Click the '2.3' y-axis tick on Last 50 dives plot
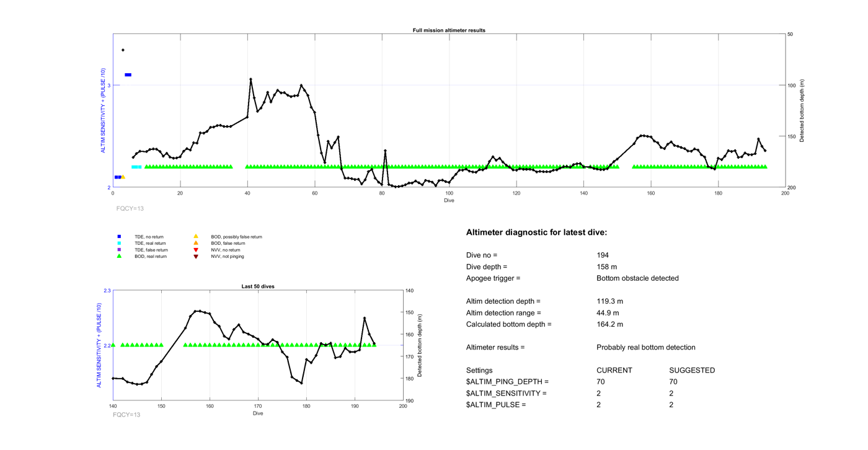The image size is (868, 450). click(x=107, y=291)
